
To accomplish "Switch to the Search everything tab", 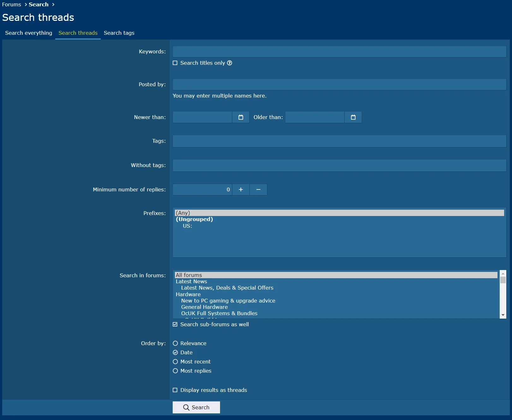I will (x=29, y=33).
